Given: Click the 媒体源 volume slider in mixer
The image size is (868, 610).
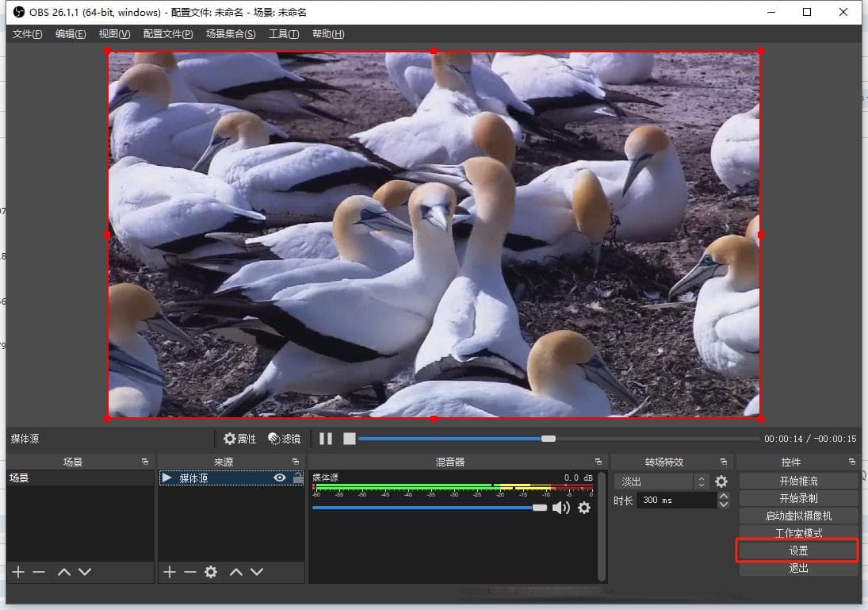Looking at the screenshot, I should click(430, 508).
